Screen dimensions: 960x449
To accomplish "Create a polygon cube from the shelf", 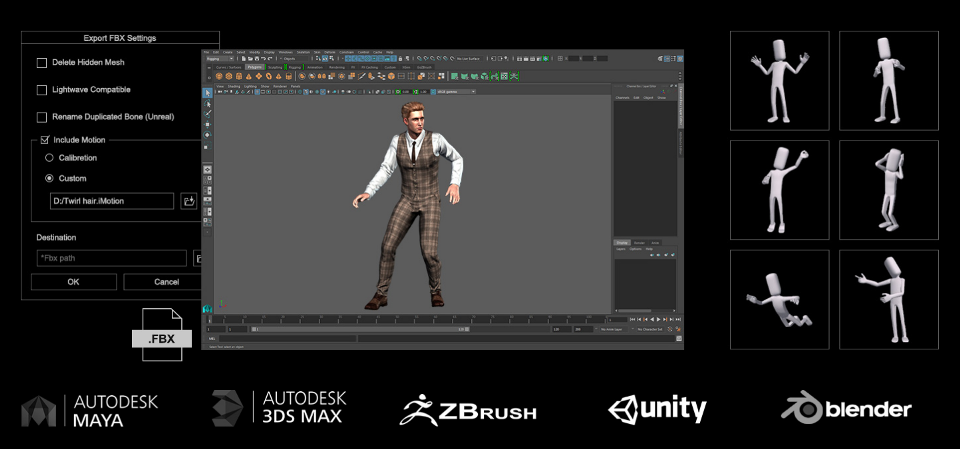I will tap(229, 76).
